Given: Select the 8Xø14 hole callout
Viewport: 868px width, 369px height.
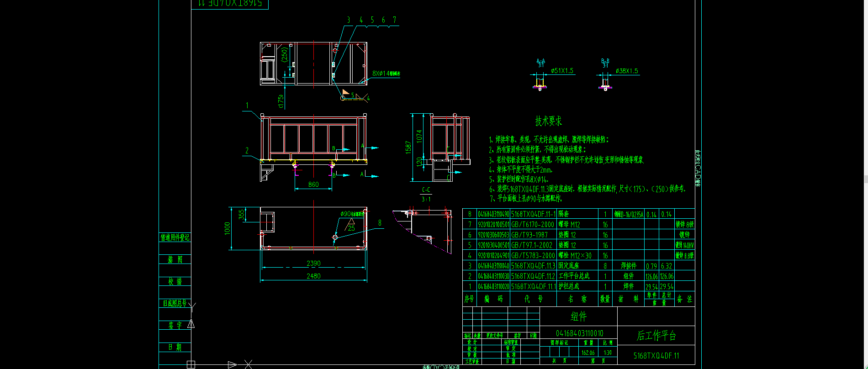Looking at the screenshot, I should tap(386, 73).
